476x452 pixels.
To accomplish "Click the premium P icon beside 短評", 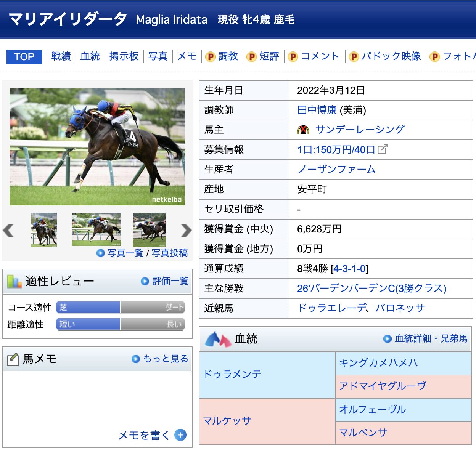I will point(251,57).
